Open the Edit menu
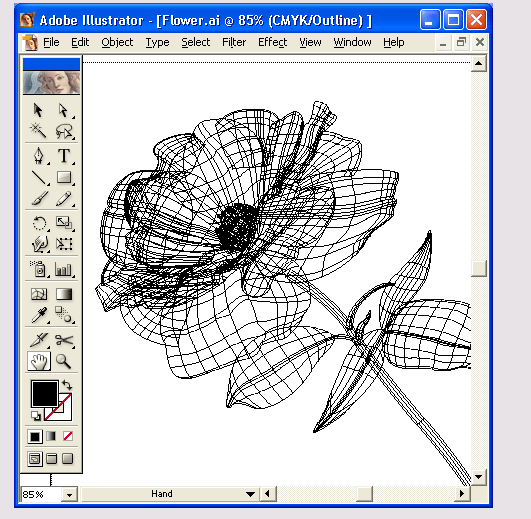 [80, 42]
